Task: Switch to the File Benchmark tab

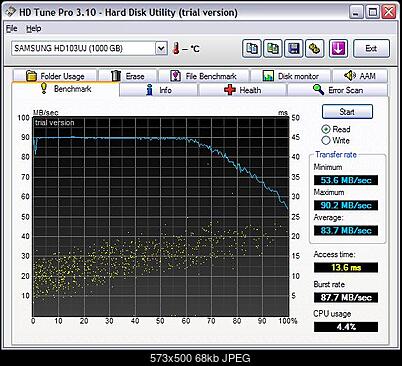Action: pyautogui.click(x=203, y=76)
